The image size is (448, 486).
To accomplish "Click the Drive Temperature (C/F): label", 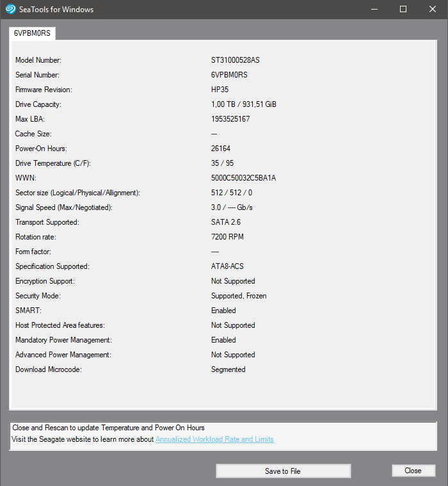I will [x=53, y=163].
